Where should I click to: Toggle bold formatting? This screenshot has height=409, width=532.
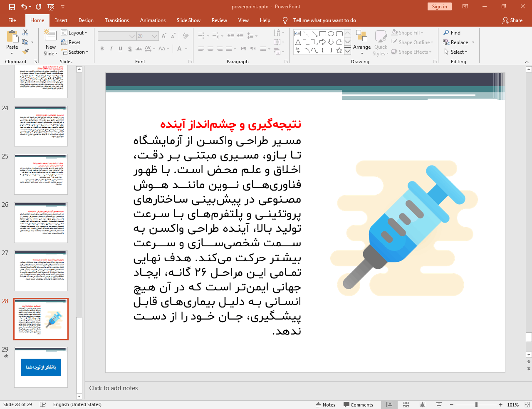[x=102, y=49]
